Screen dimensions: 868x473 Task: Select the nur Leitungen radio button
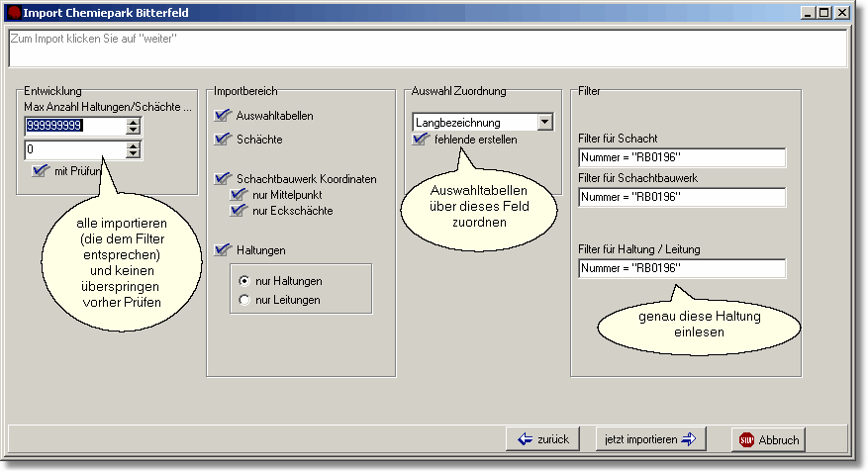[x=244, y=300]
